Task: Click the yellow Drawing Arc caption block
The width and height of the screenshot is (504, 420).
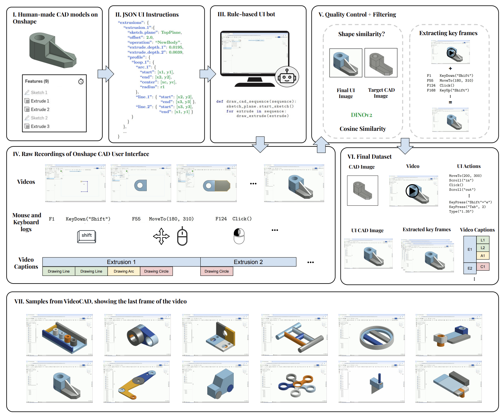Action: (124, 271)
